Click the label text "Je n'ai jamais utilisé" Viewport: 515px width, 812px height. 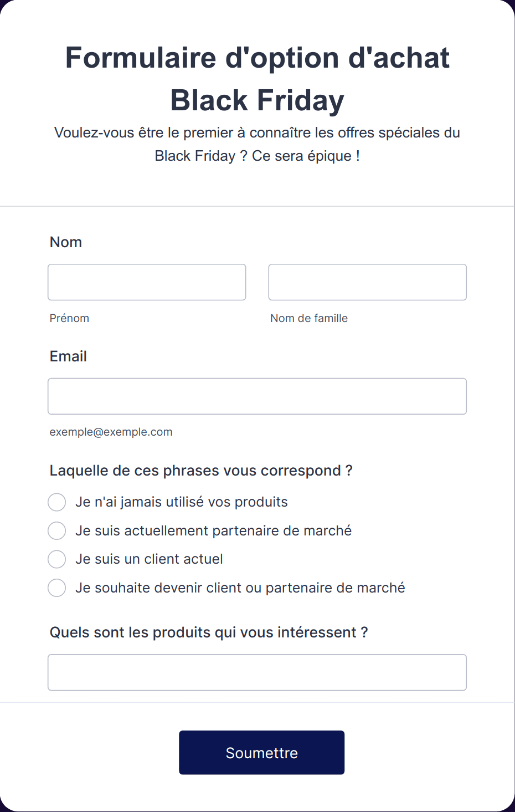tap(140, 502)
